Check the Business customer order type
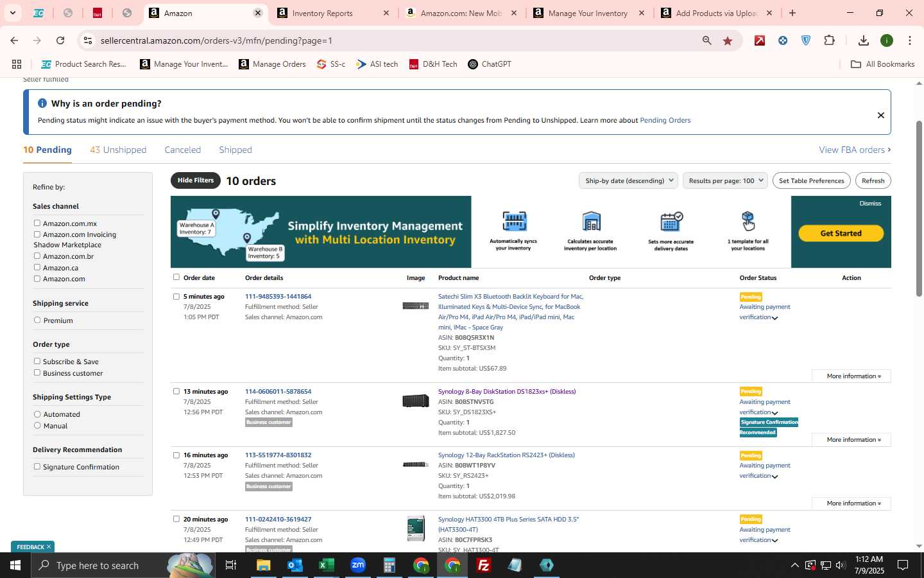This screenshot has height=578, width=924. [x=37, y=372]
